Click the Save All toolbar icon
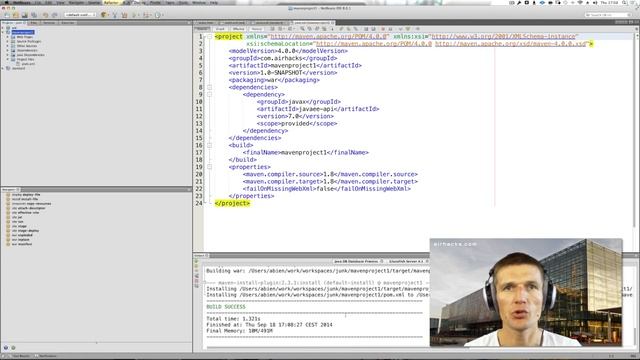The height and width of the screenshot is (360, 640). [34, 15]
